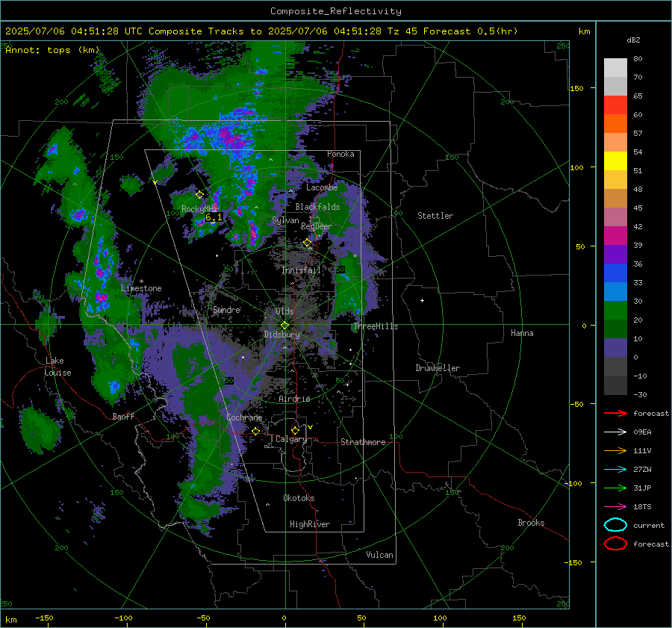Pick the magenta swatch under 42 dBZ
672x628 pixels.
coord(615,236)
